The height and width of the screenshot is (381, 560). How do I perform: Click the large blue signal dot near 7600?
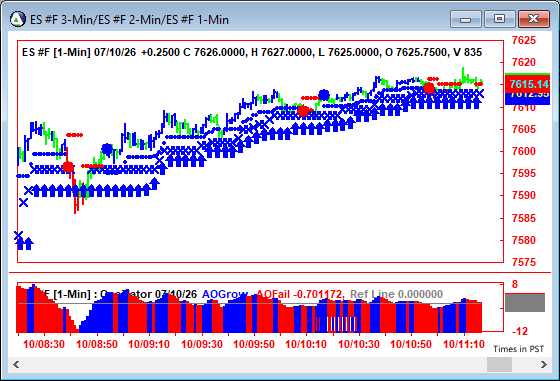(107, 149)
